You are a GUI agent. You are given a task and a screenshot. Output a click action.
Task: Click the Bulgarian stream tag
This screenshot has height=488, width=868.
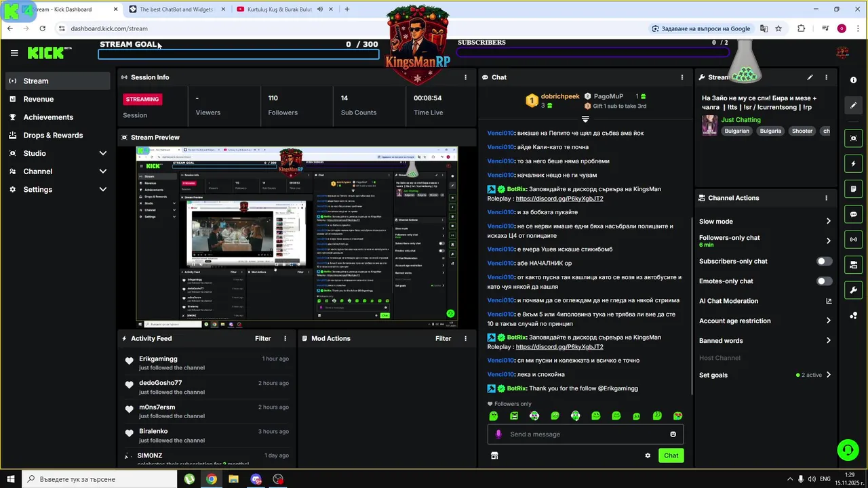click(736, 131)
